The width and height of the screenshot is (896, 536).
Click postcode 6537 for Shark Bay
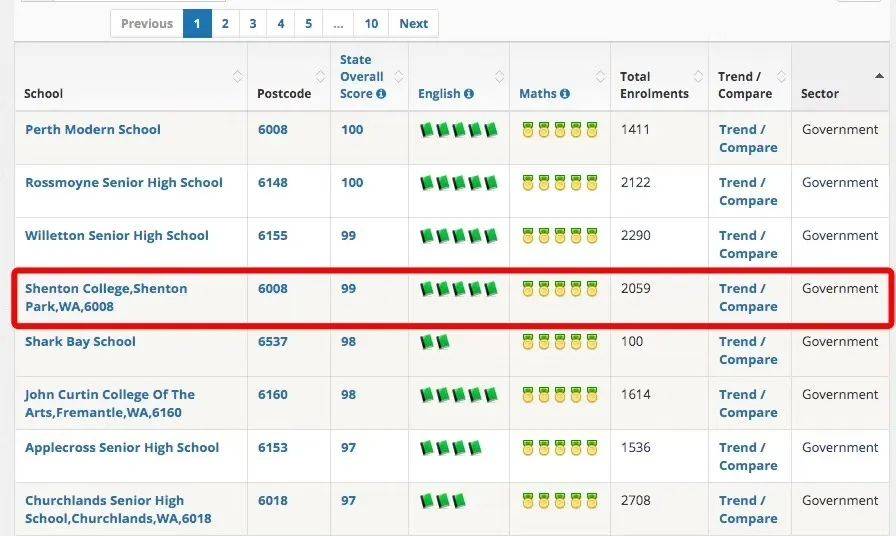coord(273,342)
